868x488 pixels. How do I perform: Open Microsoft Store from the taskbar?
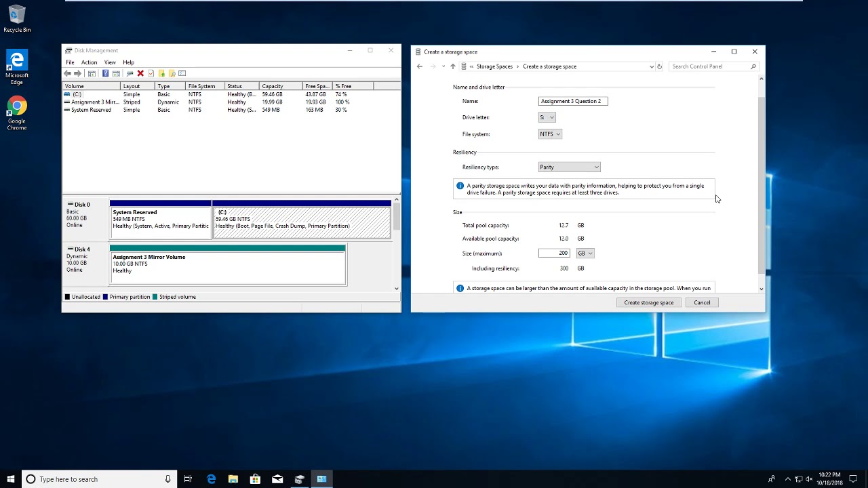[255, 479]
